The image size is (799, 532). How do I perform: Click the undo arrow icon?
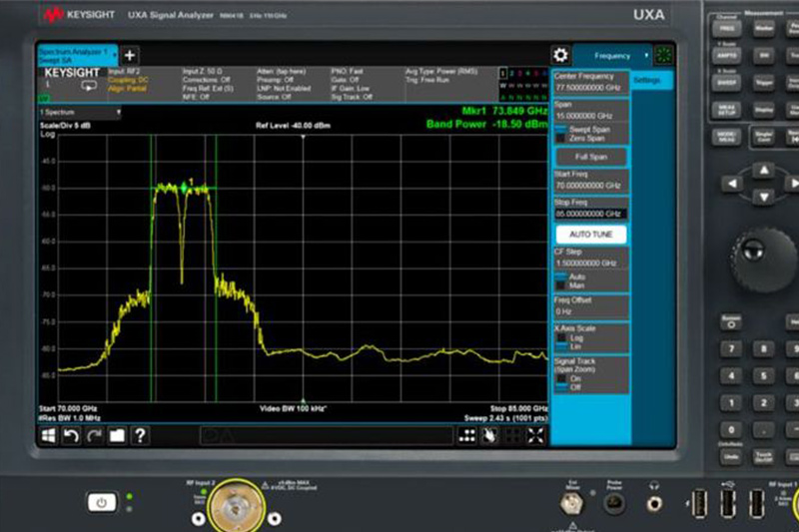[71, 435]
